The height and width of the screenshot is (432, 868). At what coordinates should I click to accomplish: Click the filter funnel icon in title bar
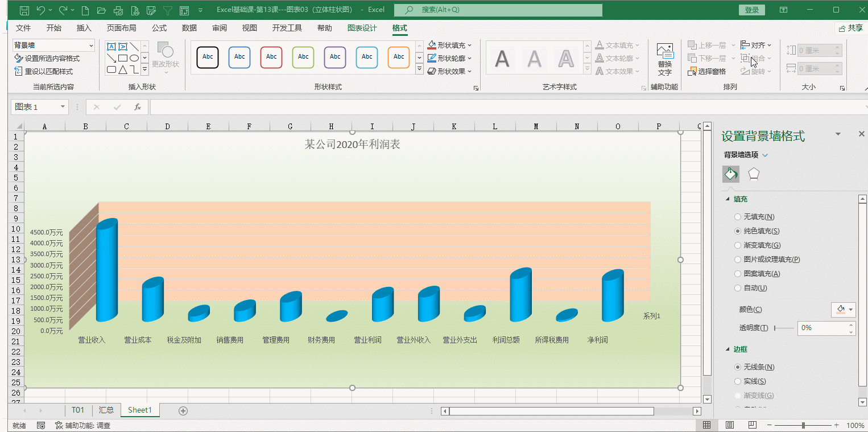pos(168,10)
